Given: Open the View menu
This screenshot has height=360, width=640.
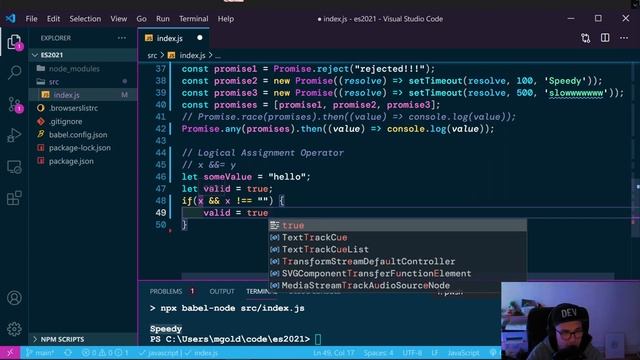Looking at the screenshot, I should (118, 19).
